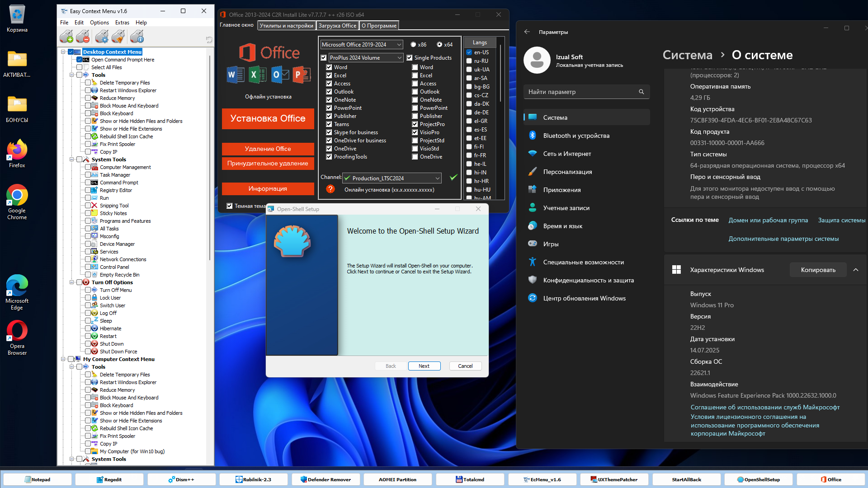The height and width of the screenshot is (488, 868).
Task: Launch Defender Remover from bottom bar
Action: (325, 479)
